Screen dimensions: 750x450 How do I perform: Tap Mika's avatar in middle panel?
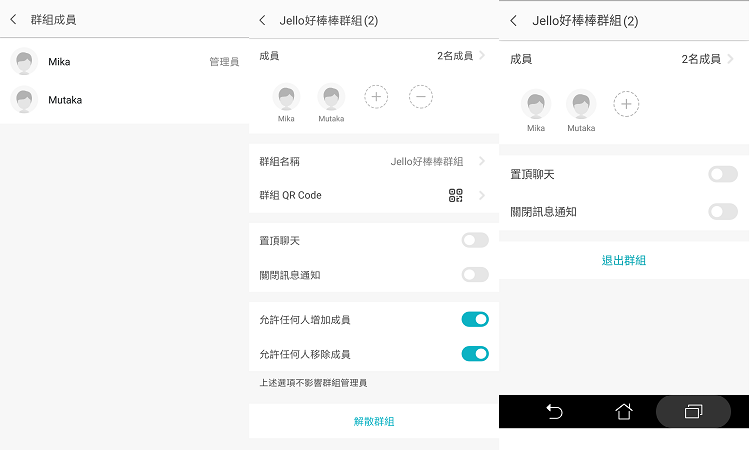pos(287,97)
